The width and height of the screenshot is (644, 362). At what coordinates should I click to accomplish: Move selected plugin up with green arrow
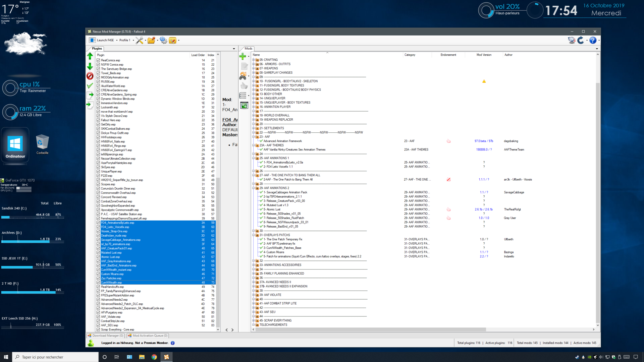pos(90,56)
